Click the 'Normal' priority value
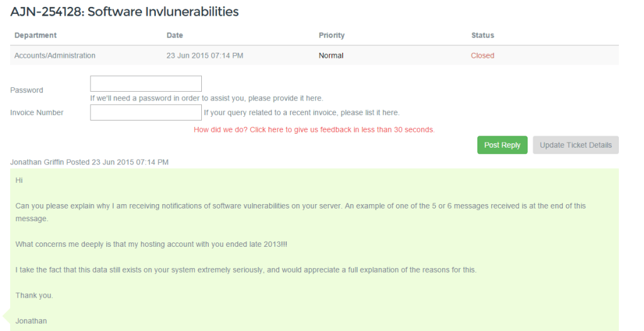This screenshot has height=331, width=644. point(331,55)
